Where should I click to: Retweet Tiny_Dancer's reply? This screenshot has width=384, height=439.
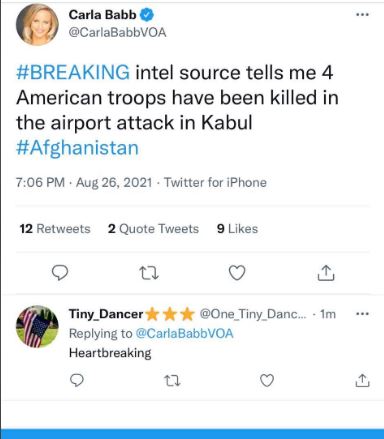click(x=172, y=380)
